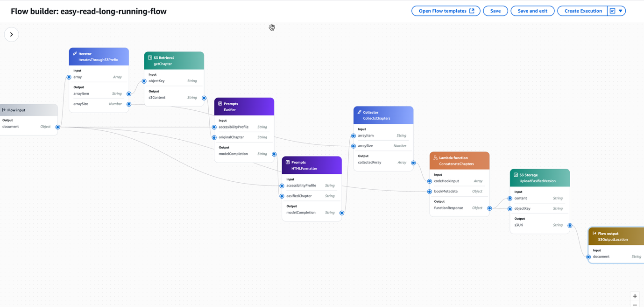
Task: Click the Iterator icon on IteratesThroughS3Prefix node
Action: pyautogui.click(x=75, y=53)
